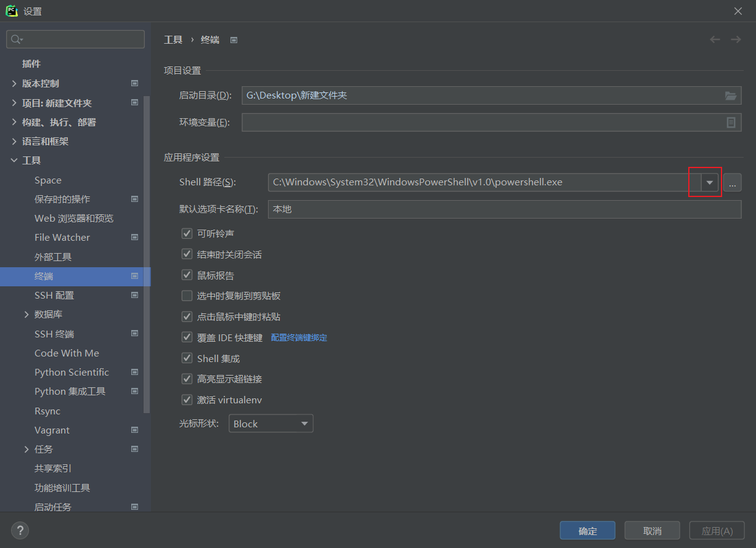
Task: Click the indicator icon beside File Watcher entry
Action: point(134,237)
